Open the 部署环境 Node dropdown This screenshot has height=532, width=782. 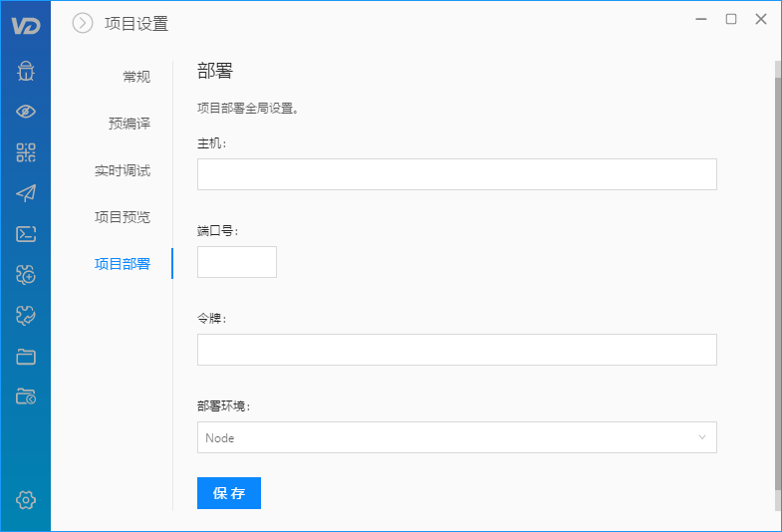457,437
